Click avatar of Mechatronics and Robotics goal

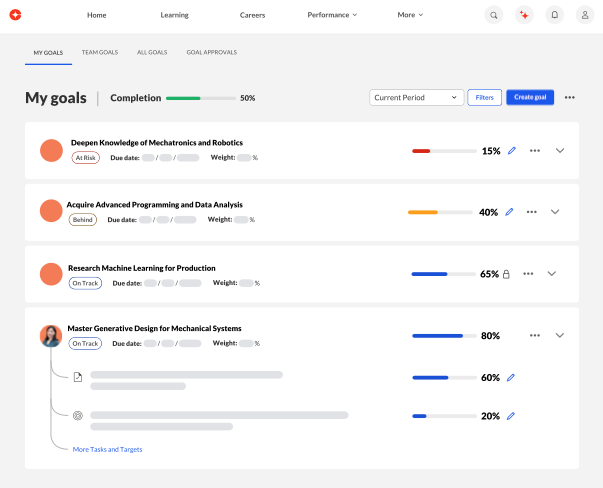52,150
